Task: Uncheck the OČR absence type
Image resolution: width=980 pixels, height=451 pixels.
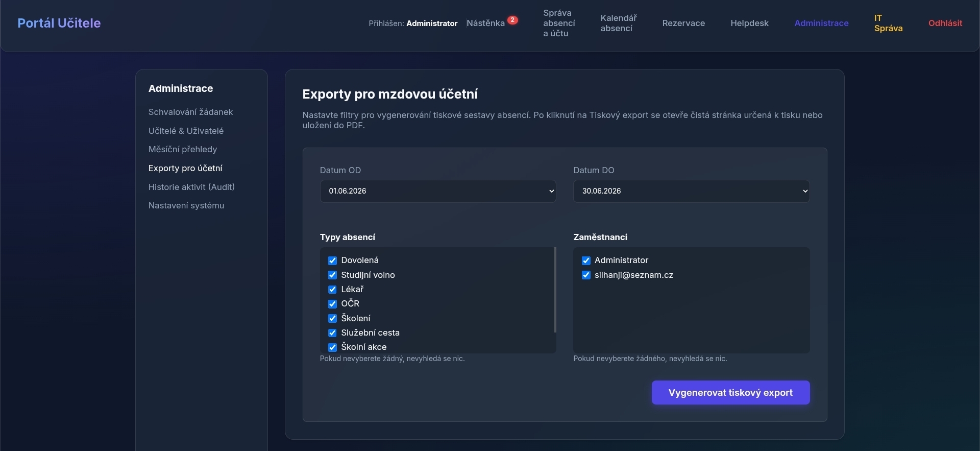Action: pos(332,304)
